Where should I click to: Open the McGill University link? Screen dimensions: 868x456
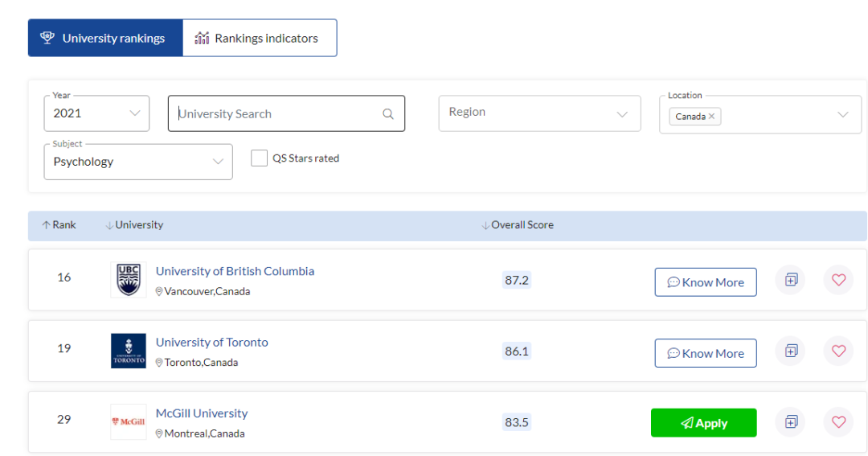[202, 413]
